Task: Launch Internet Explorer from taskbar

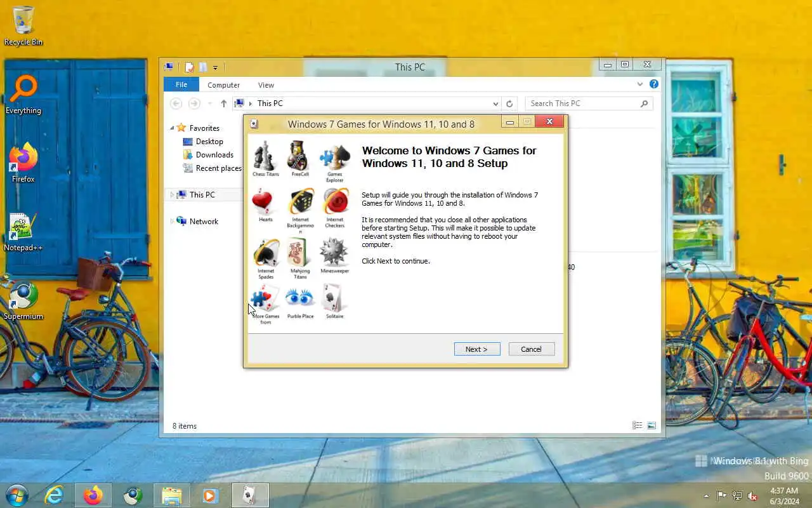Action: [x=54, y=495]
